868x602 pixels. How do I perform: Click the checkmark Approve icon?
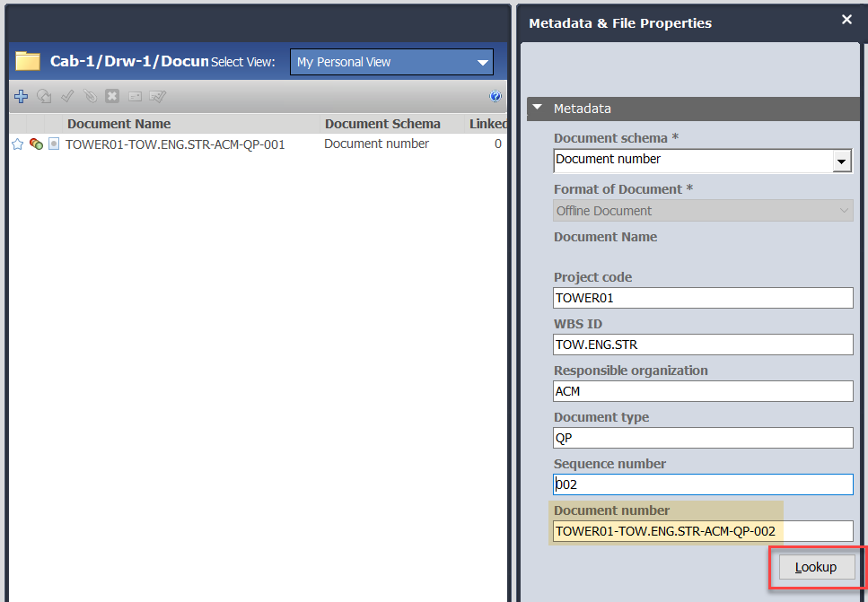pyautogui.click(x=67, y=96)
